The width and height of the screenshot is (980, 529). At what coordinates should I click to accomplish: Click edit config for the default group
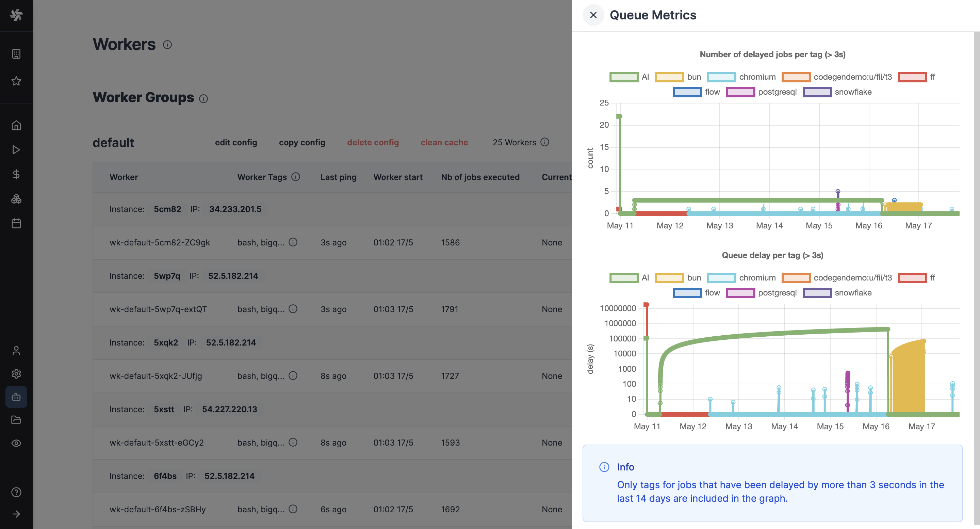(236, 142)
